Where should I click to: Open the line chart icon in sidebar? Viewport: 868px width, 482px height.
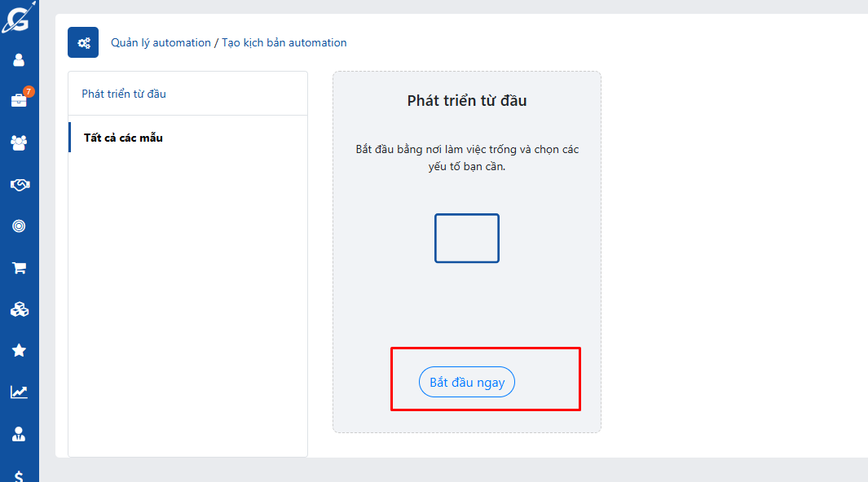click(x=19, y=392)
